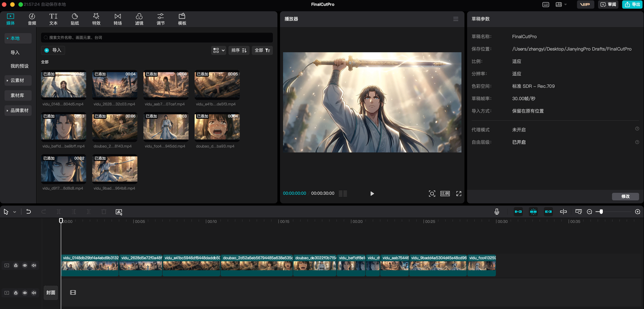Open the 转场 (Transitions) panel

click(118, 19)
